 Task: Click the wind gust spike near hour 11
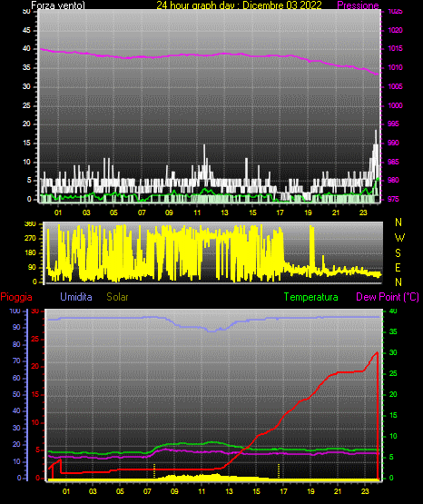(204, 145)
